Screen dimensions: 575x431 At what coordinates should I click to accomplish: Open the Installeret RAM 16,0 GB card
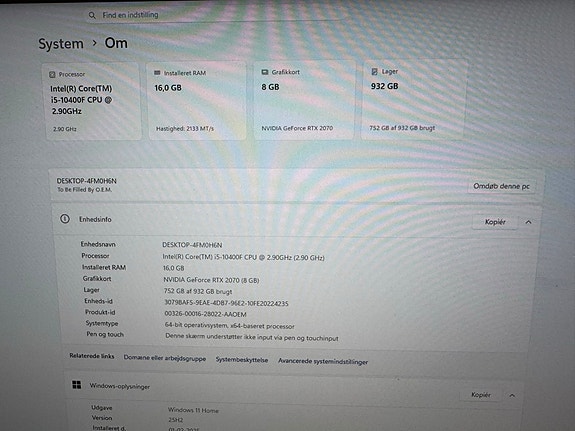coord(197,100)
